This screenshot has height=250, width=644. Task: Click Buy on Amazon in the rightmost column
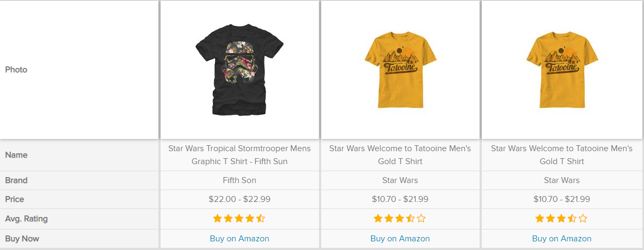coord(562,238)
